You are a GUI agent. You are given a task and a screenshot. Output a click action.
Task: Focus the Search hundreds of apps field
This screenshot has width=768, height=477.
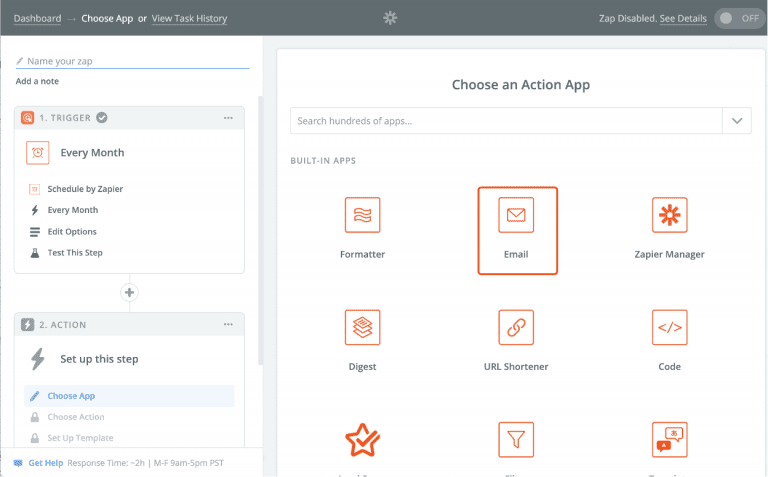(x=505, y=121)
